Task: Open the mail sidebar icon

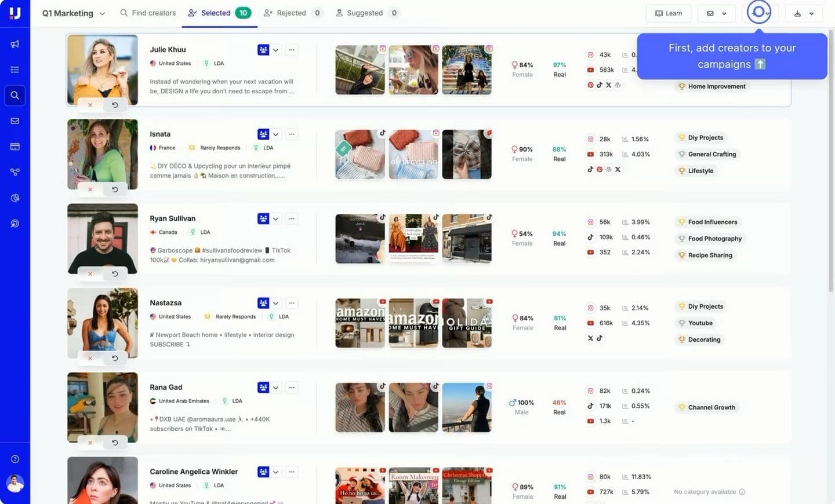Action: (15, 121)
